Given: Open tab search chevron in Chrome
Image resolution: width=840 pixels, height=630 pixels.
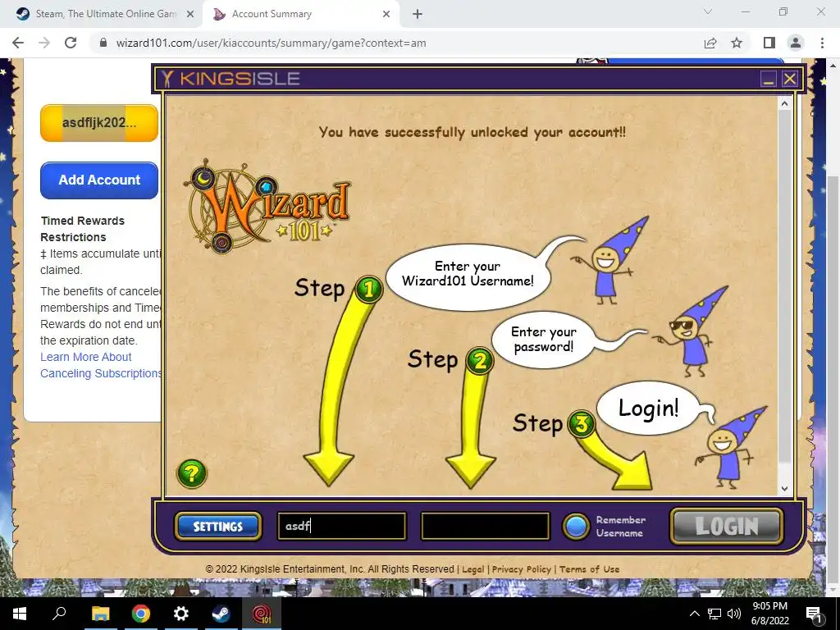Looking at the screenshot, I should point(708,11).
